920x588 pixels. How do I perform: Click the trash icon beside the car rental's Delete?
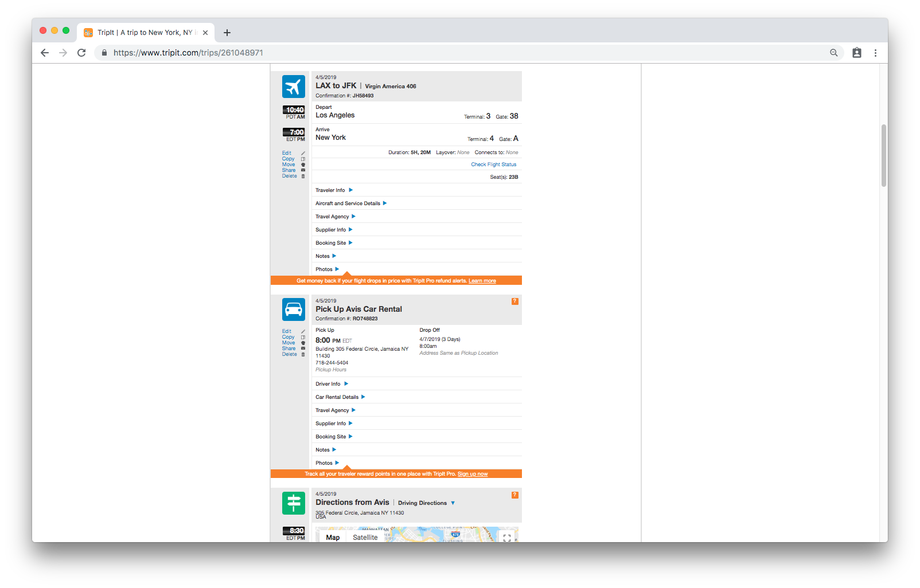point(303,354)
